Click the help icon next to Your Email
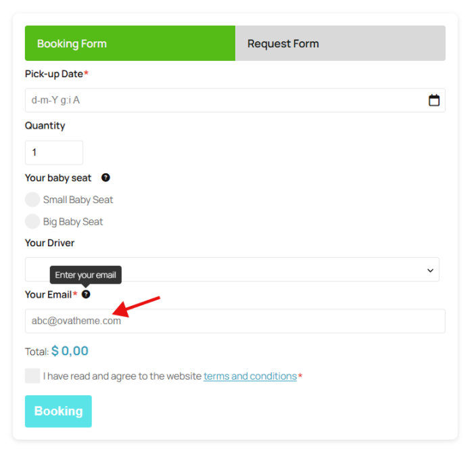476x450 pixels. tap(86, 294)
